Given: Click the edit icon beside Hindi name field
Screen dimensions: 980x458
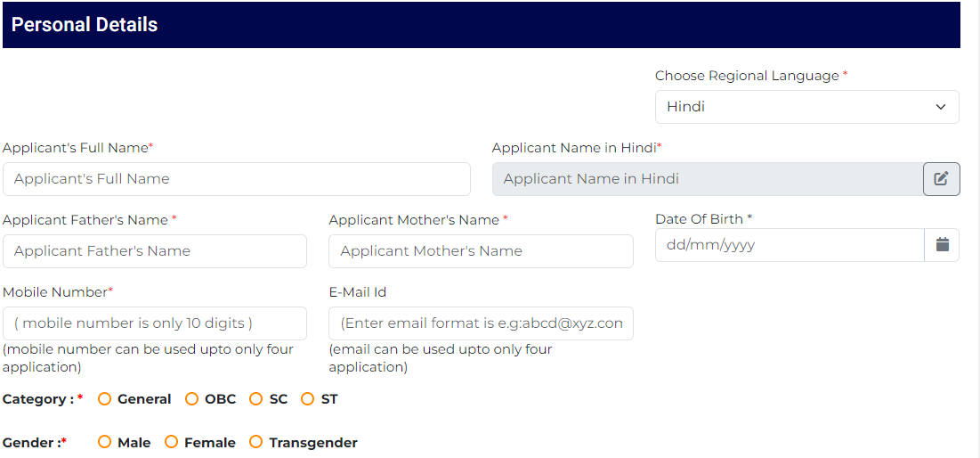Looking at the screenshot, I should (941, 179).
